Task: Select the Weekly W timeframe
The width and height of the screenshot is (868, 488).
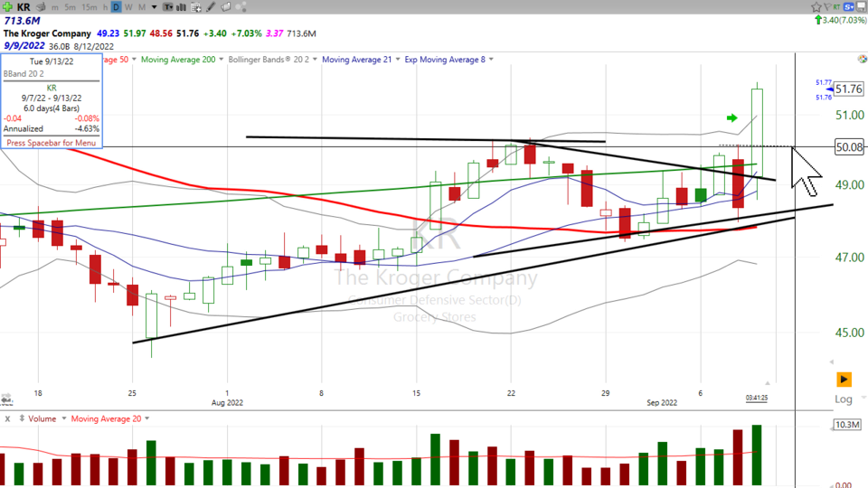Action: [x=129, y=7]
